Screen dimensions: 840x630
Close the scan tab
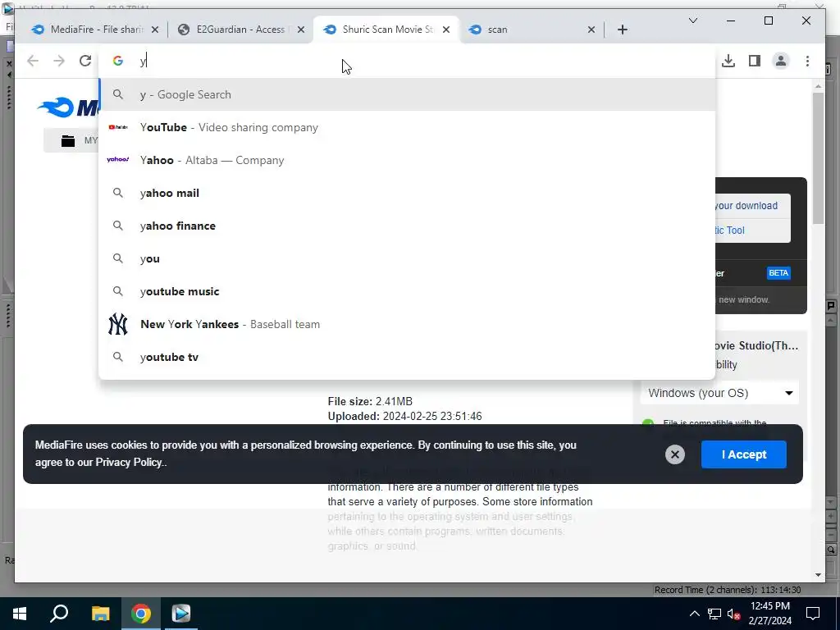pos(591,30)
